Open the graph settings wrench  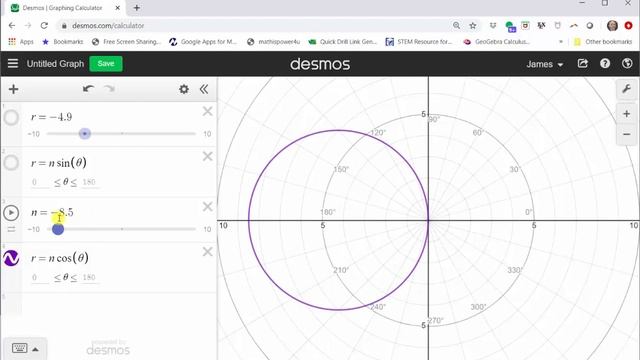click(x=626, y=89)
